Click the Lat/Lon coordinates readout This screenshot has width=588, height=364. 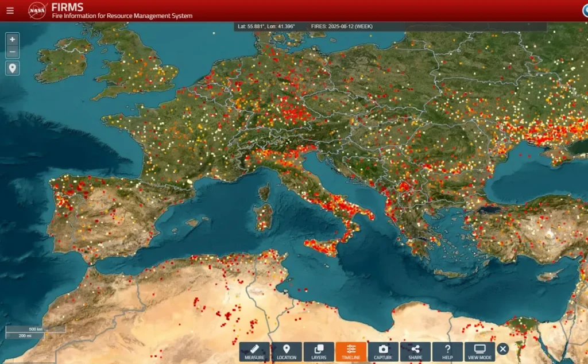click(266, 26)
